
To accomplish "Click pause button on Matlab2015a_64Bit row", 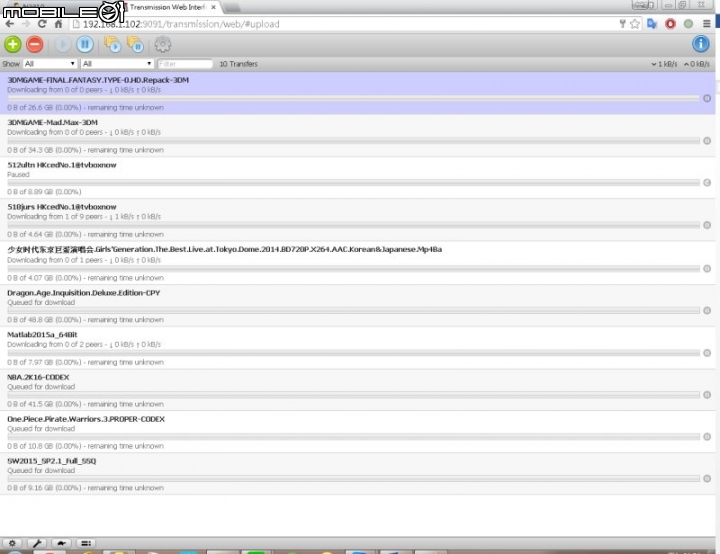I will pos(707,353).
